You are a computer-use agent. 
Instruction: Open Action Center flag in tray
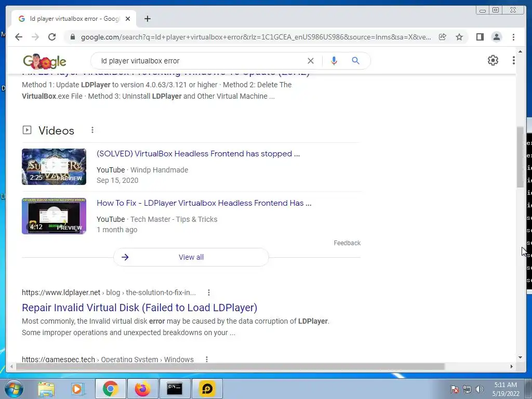point(455,389)
